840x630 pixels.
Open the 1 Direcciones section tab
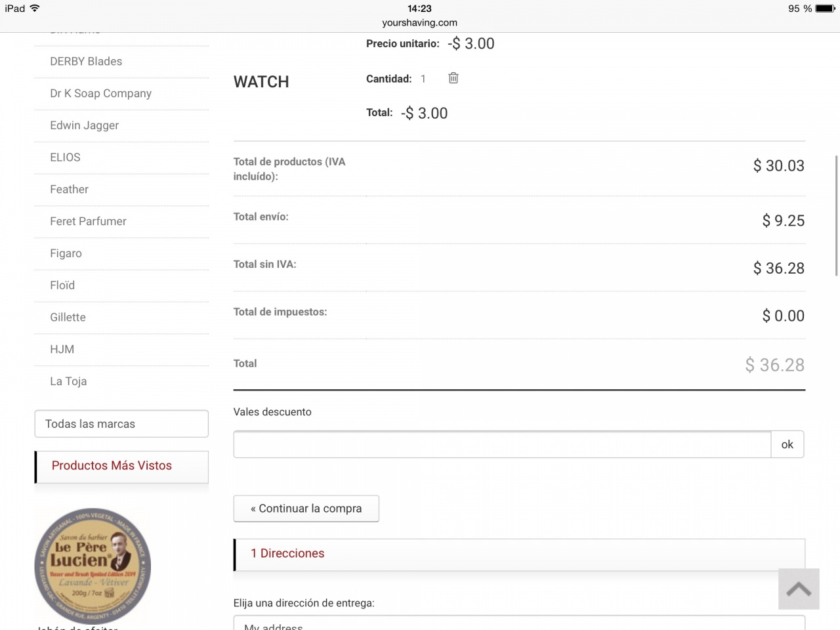pos(287,553)
